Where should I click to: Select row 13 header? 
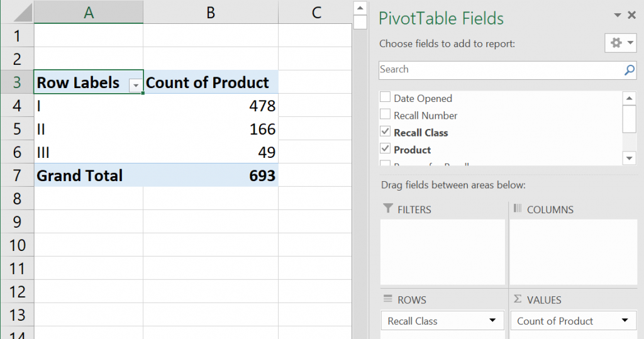click(17, 315)
